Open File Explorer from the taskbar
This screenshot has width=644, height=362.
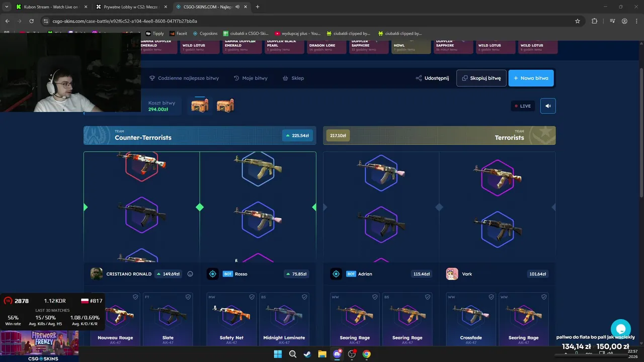pyautogui.click(x=322, y=354)
